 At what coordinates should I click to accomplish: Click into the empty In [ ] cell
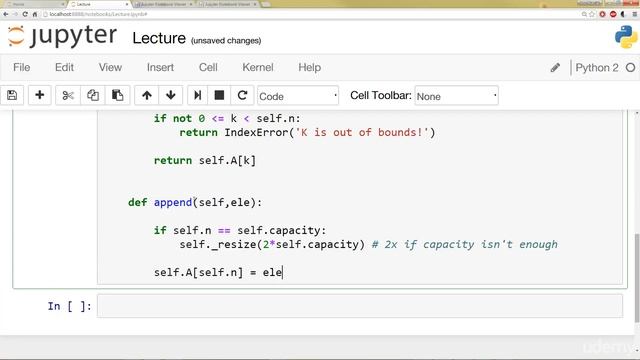pos(360,306)
